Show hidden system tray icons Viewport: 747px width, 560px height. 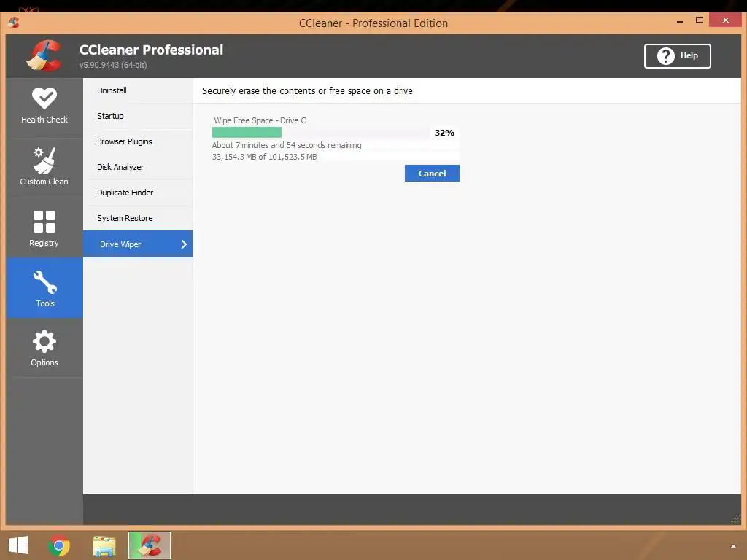[x=734, y=546]
